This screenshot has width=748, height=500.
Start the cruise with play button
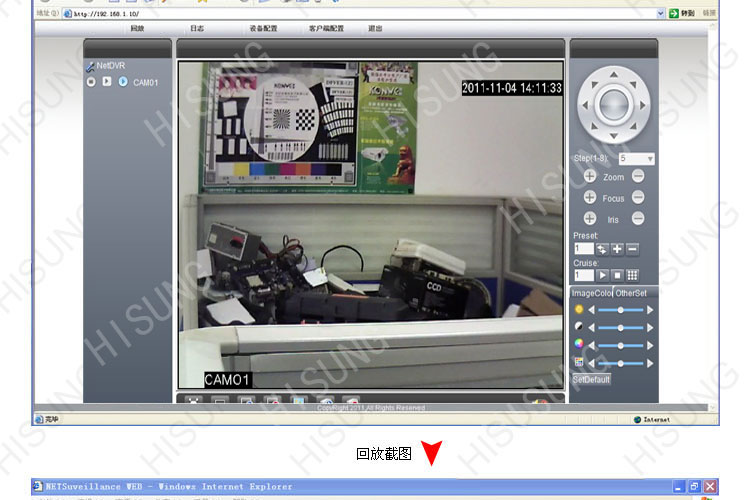tap(603, 275)
